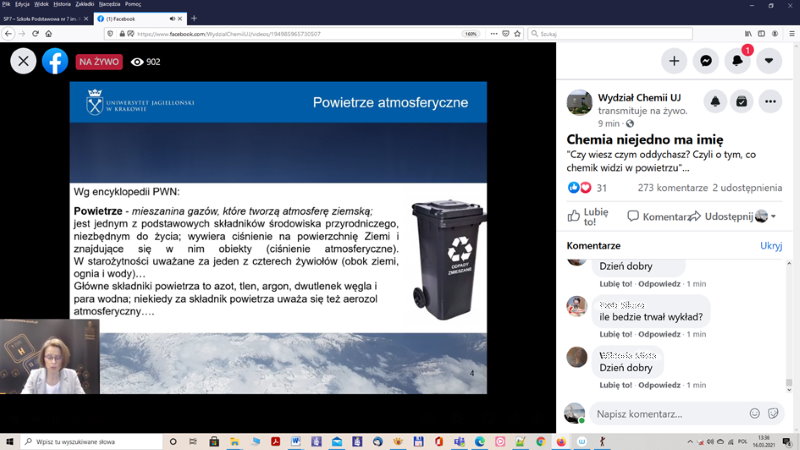Open the Zakładki menu
Screen dimensions: 800x450
tap(85, 4)
